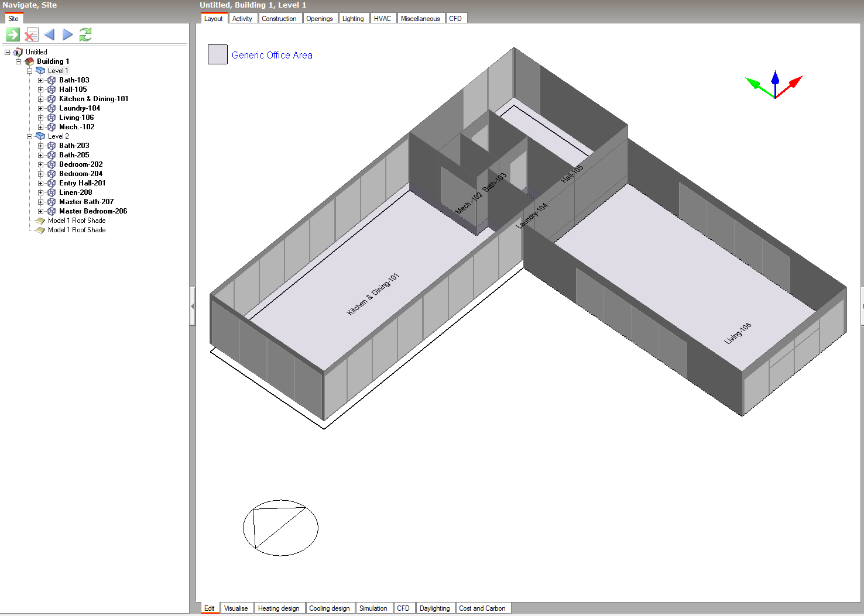Click the Level 2 block icon
Screen dimensions: 864x616
point(40,136)
